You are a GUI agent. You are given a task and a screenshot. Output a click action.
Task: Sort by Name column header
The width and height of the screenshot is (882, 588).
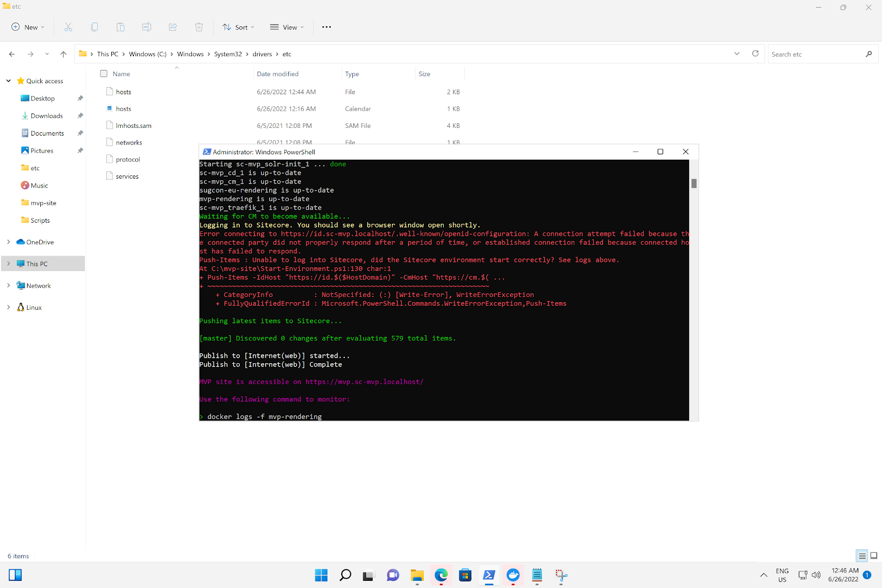pos(121,74)
